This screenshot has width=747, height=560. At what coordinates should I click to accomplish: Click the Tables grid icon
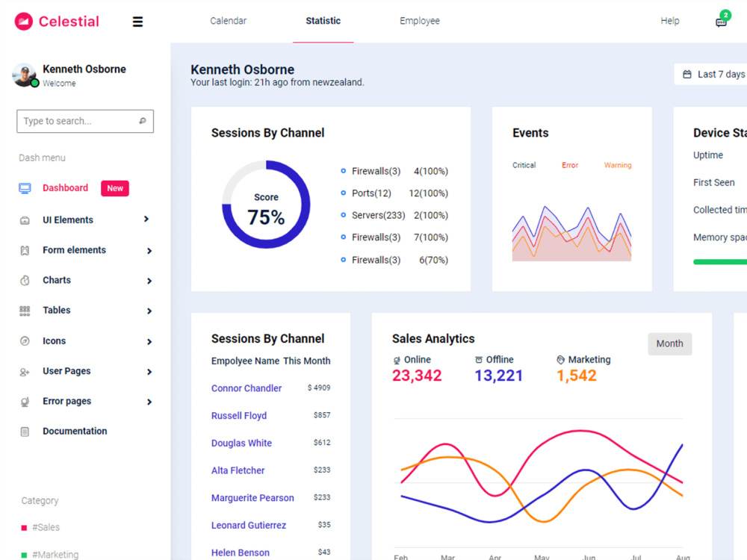(25, 311)
